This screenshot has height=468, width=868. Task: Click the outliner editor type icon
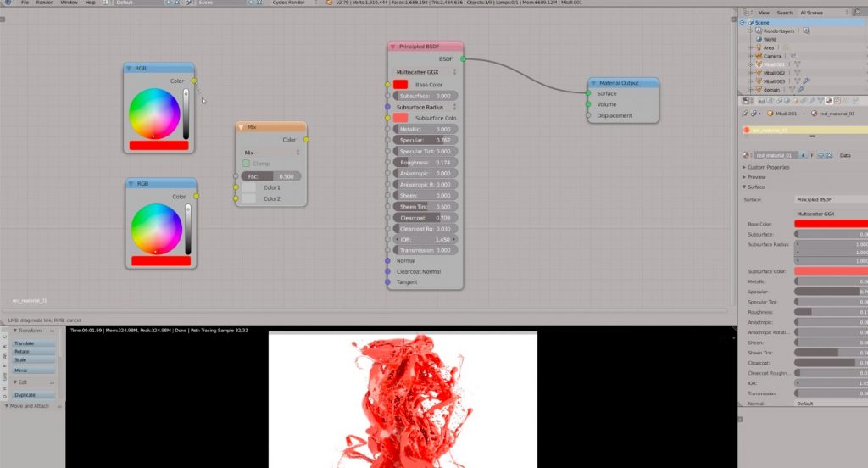(748, 12)
